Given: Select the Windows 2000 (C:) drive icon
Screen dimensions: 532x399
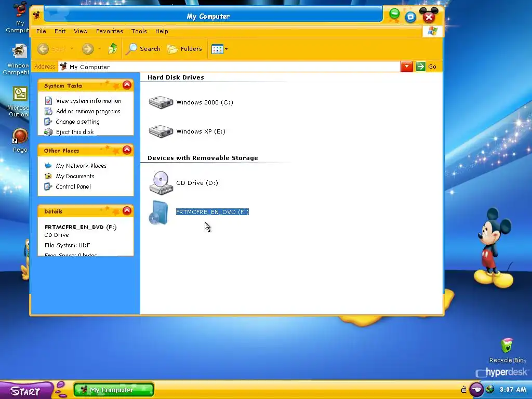Looking at the screenshot, I should (161, 102).
